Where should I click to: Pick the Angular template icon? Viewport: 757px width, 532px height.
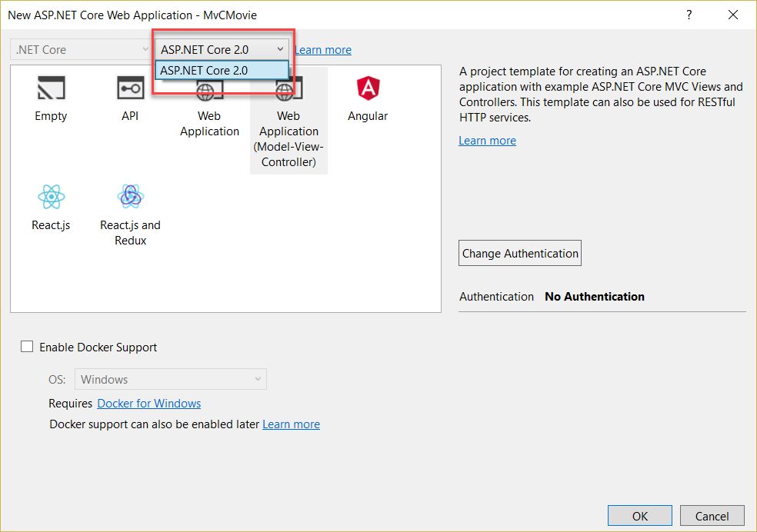click(368, 88)
